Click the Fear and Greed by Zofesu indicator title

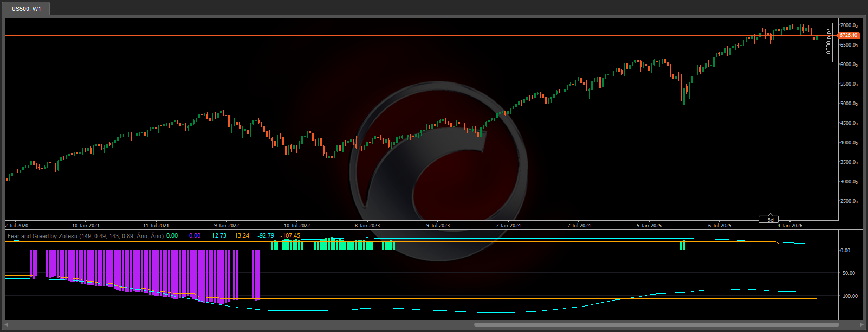pyautogui.click(x=85, y=236)
